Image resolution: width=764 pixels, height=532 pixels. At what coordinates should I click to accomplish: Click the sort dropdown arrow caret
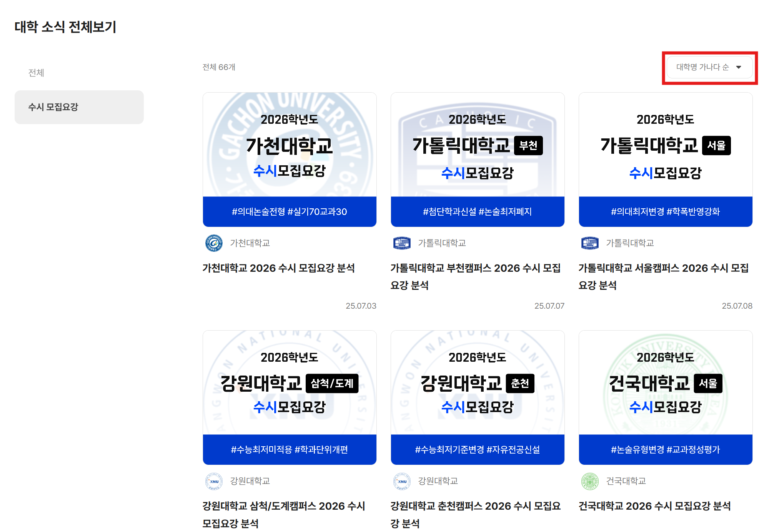pyautogui.click(x=739, y=67)
